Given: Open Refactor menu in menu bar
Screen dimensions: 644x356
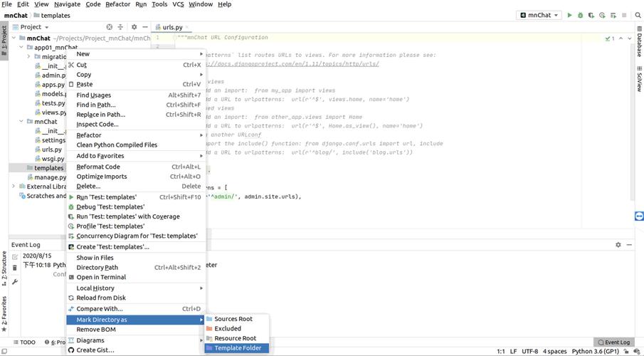Looking at the screenshot, I should pos(118,4).
